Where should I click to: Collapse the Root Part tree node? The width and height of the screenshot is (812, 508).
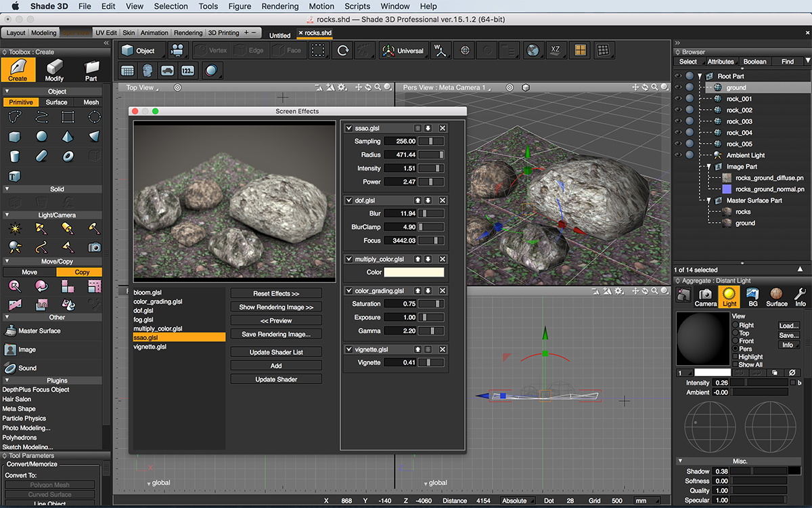[700, 77]
